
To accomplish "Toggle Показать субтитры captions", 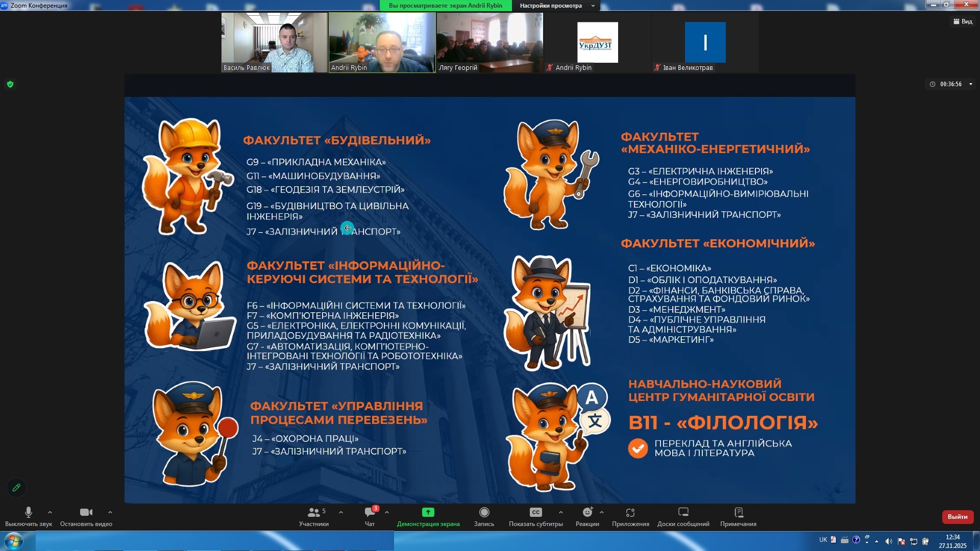I will [x=535, y=516].
